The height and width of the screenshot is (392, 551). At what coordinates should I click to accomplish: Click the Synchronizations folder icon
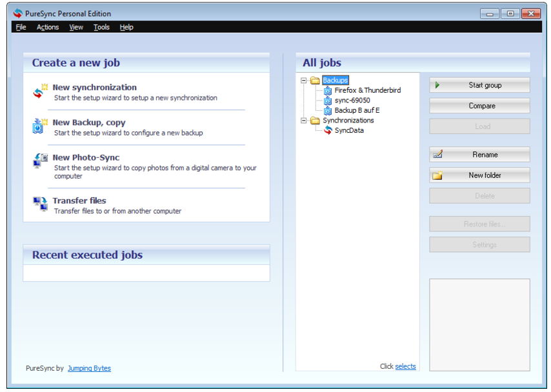(x=315, y=121)
